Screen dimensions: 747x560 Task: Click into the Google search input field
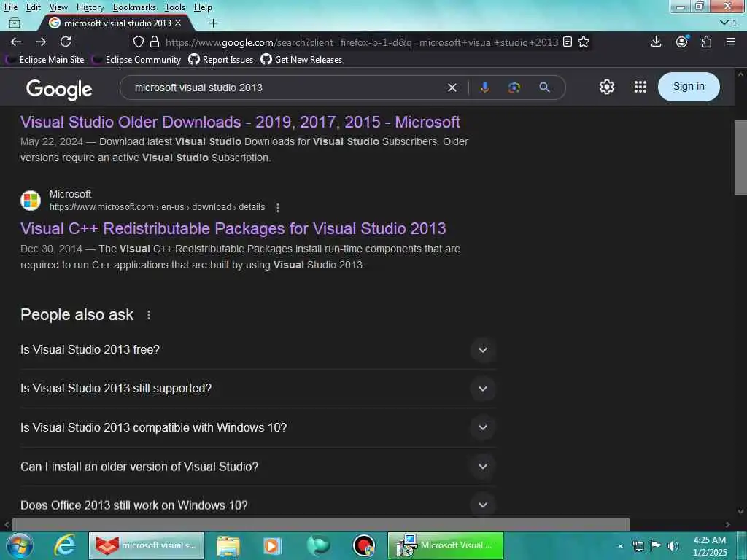tap(286, 87)
